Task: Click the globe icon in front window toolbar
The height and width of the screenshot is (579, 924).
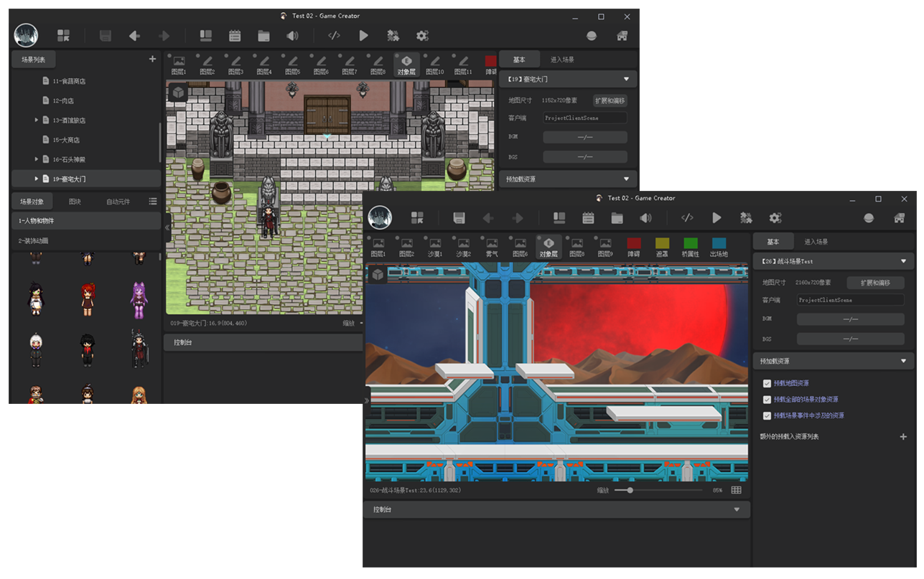Action: coord(869,217)
